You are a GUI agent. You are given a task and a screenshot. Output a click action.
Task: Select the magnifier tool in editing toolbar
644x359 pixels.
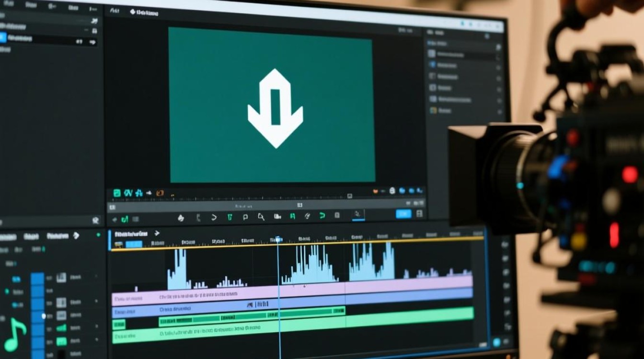(x=261, y=217)
